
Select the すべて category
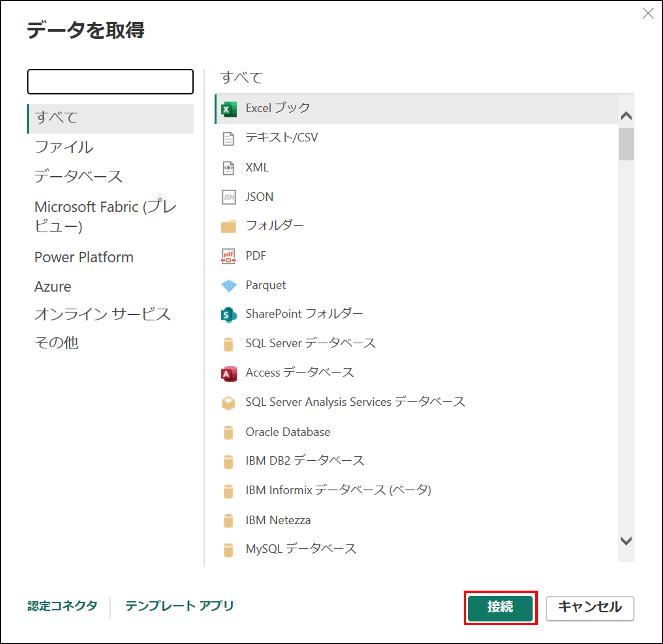[110, 118]
